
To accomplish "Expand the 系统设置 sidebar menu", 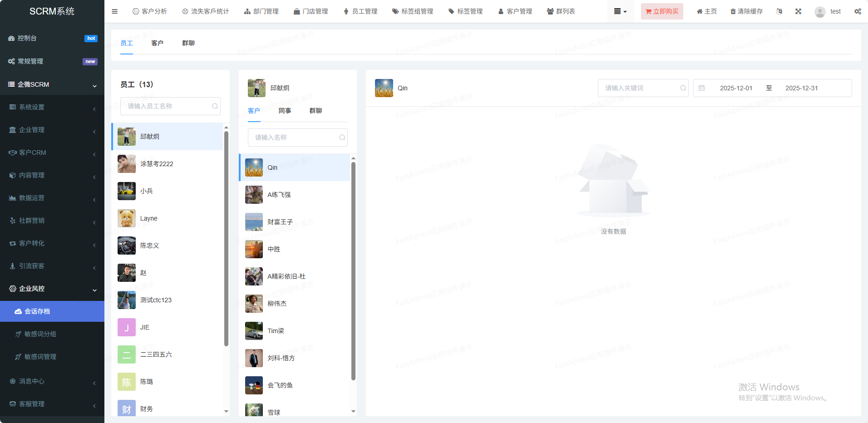I will [x=52, y=107].
